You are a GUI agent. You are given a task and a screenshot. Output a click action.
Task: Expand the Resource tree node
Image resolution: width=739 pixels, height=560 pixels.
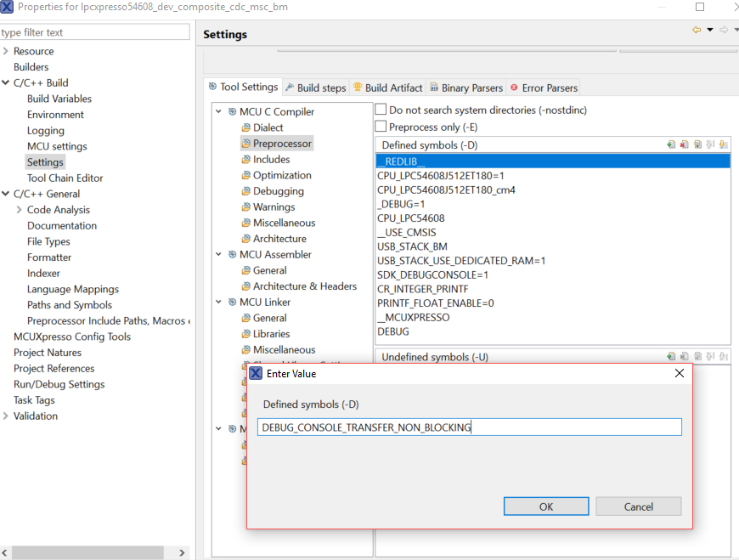(x=6, y=51)
